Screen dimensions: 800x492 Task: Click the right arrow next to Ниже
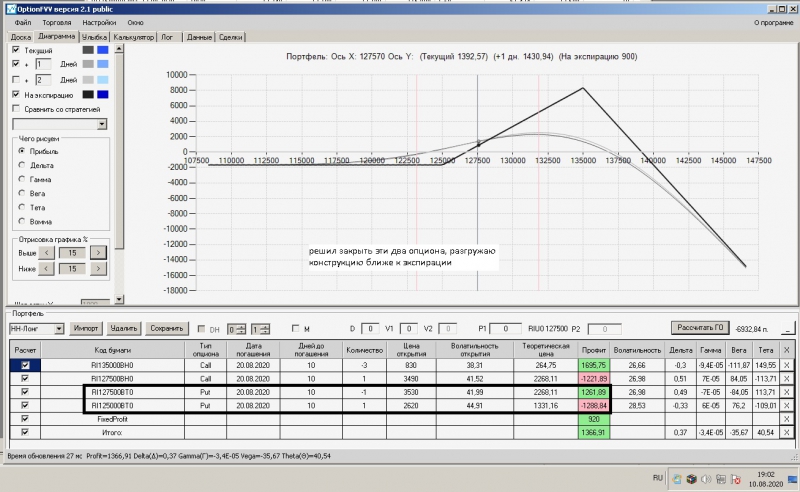(x=98, y=268)
